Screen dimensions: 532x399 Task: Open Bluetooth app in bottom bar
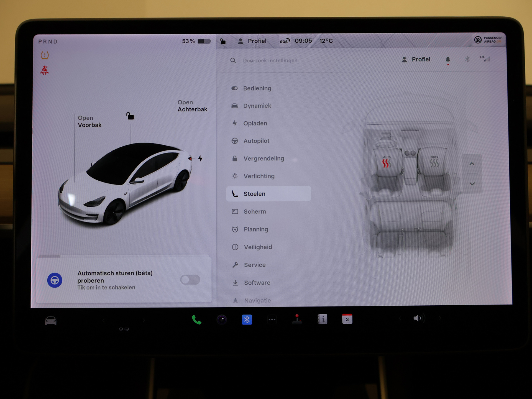(247, 320)
